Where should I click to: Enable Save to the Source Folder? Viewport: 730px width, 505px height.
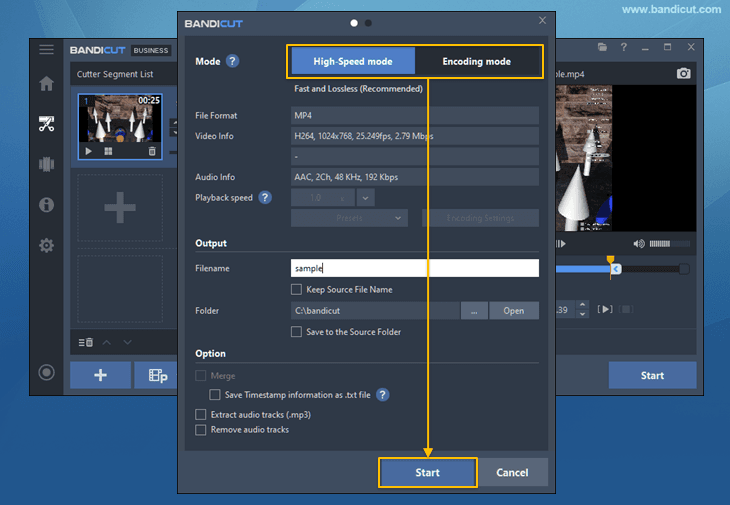(x=296, y=332)
